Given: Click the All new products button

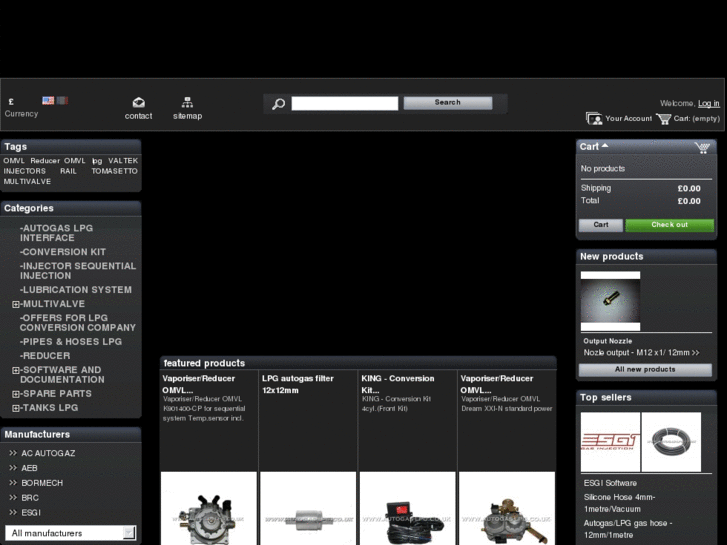Looking at the screenshot, I should point(645,370).
